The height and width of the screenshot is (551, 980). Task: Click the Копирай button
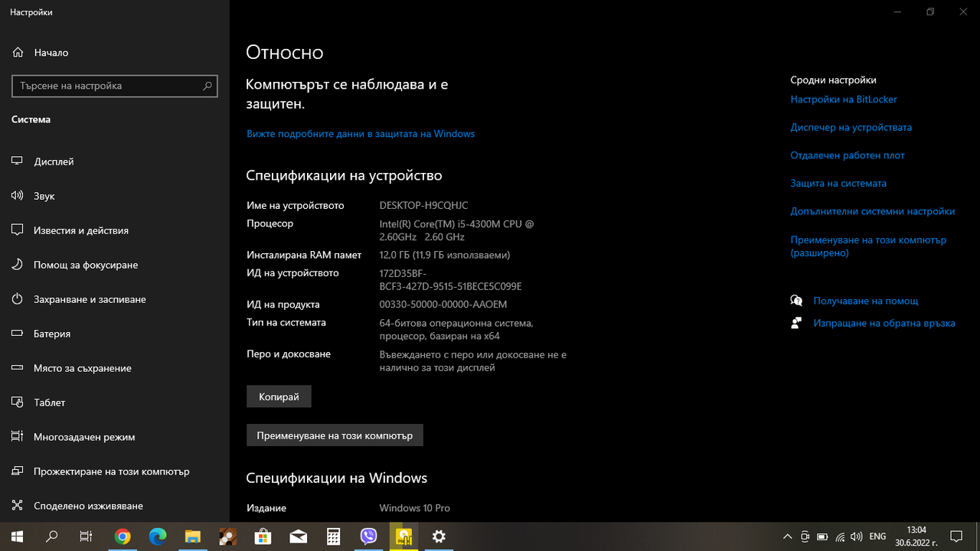(x=279, y=396)
